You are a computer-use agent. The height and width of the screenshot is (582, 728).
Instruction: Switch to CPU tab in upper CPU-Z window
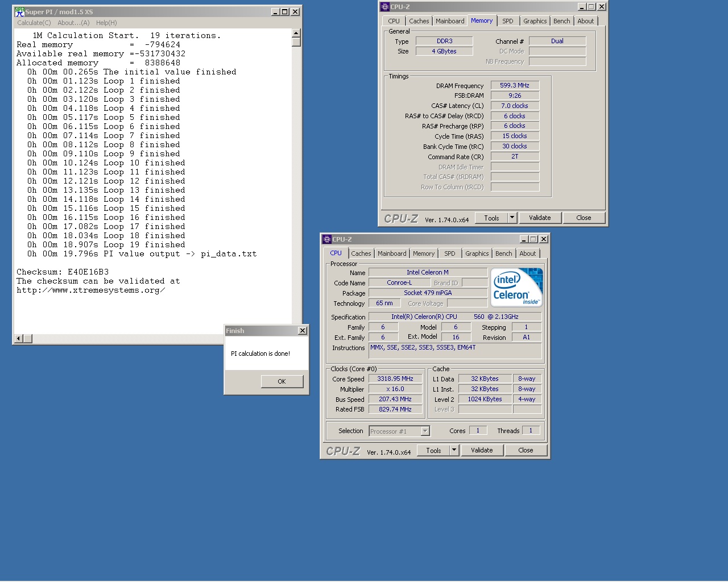(x=394, y=21)
